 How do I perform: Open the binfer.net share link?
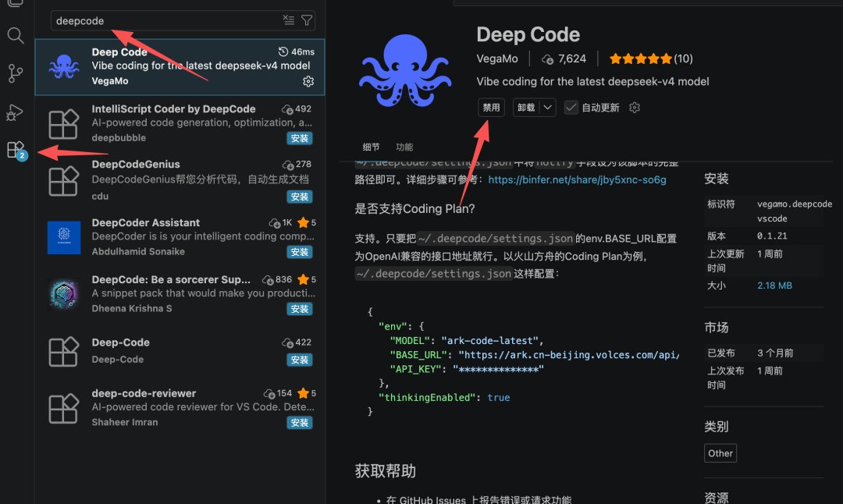click(577, 179)
